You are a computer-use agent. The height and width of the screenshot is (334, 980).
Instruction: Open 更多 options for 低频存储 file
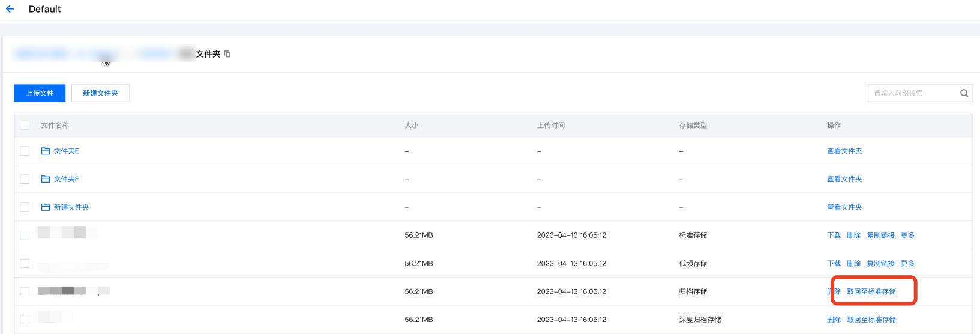(907, 264)
